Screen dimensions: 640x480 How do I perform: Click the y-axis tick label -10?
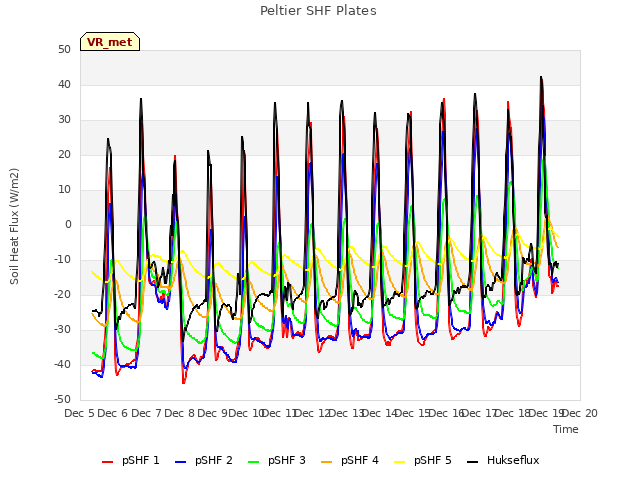tap(63, 260)
